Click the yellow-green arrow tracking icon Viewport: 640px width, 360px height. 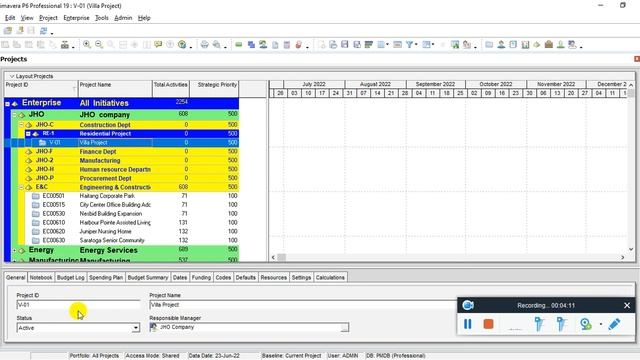(537, 44)
